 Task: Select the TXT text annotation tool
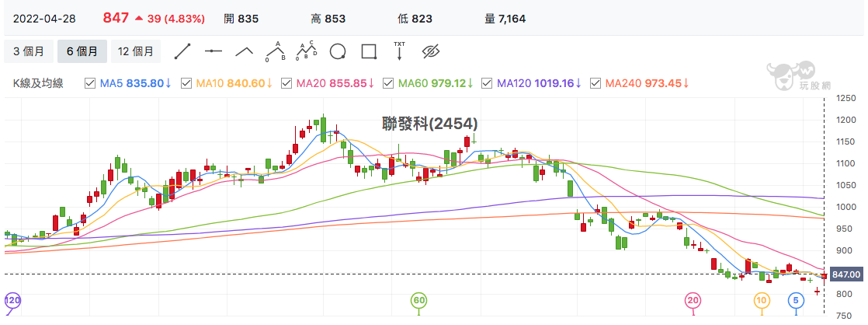[x=399, y=51]
